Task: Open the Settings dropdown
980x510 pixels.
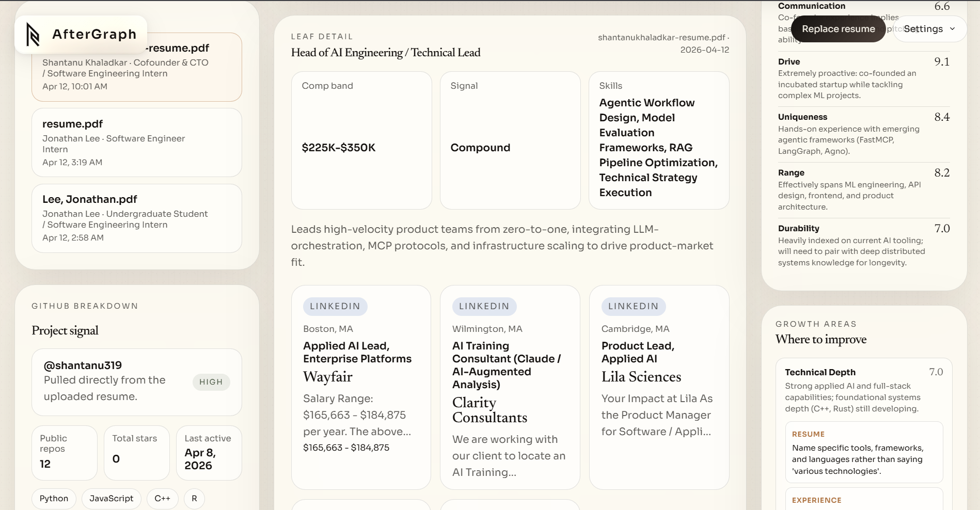Action: (x=929, y=29)
